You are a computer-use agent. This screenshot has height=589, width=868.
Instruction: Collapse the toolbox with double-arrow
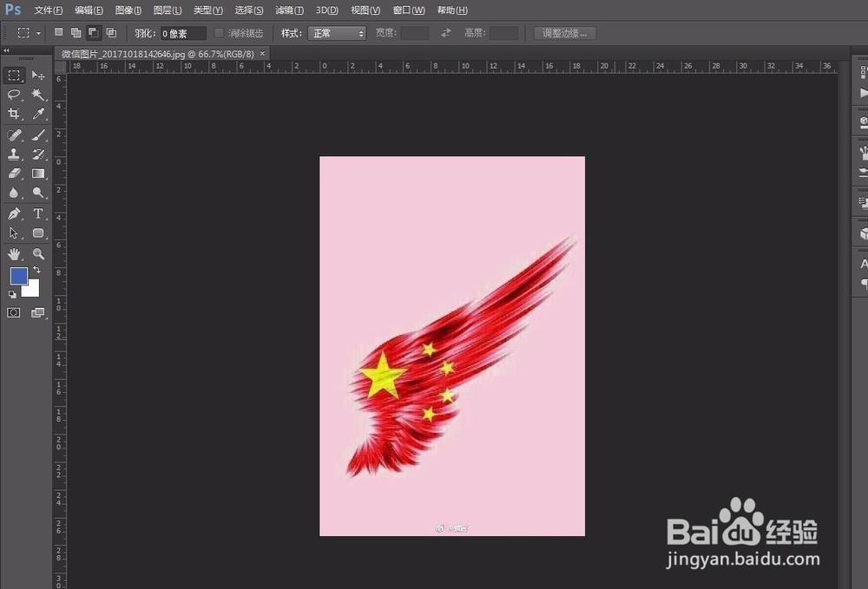point(6,50)
